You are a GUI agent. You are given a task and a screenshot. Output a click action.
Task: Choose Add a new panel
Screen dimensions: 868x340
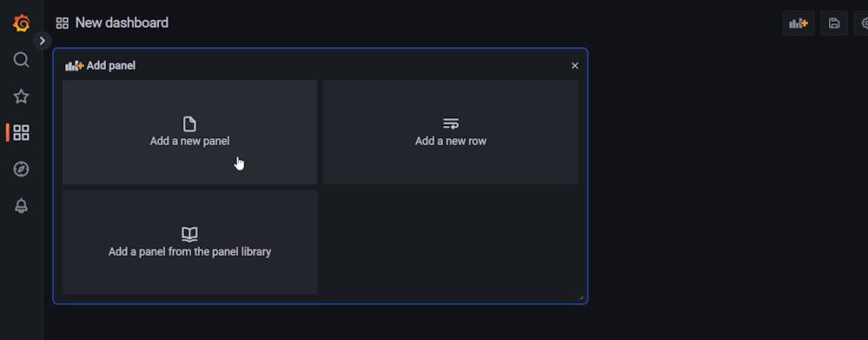tap(190, 132)
